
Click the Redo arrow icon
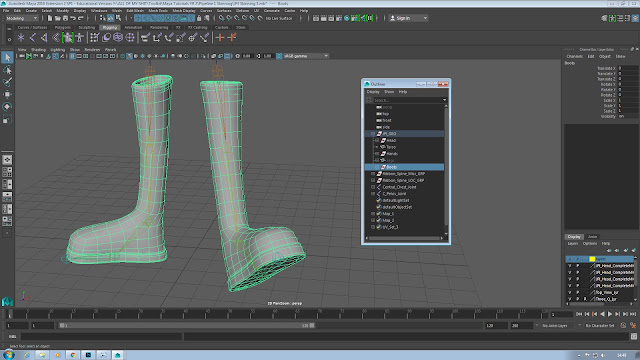point(80,18)
